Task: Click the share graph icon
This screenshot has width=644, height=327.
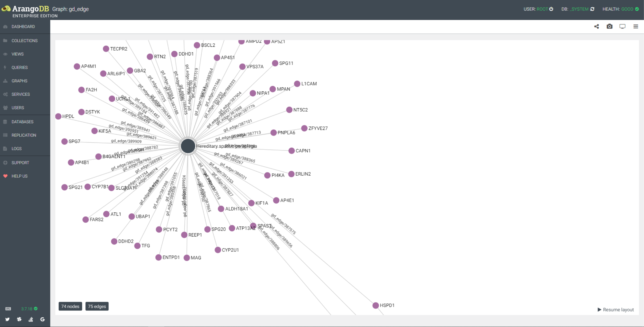Action: [x=597, y=26]
